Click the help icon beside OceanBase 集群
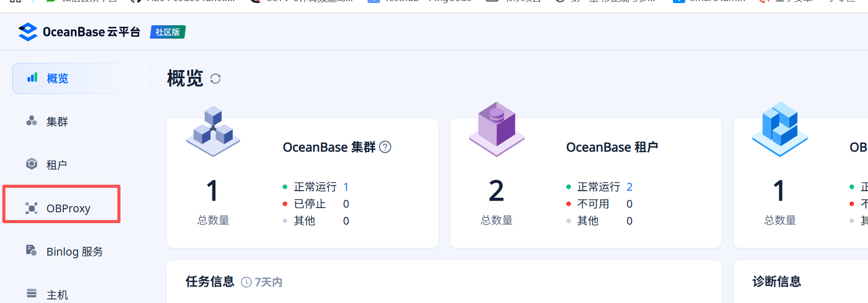Viewport: 868px width, 303px height. (x=385, y=147)
